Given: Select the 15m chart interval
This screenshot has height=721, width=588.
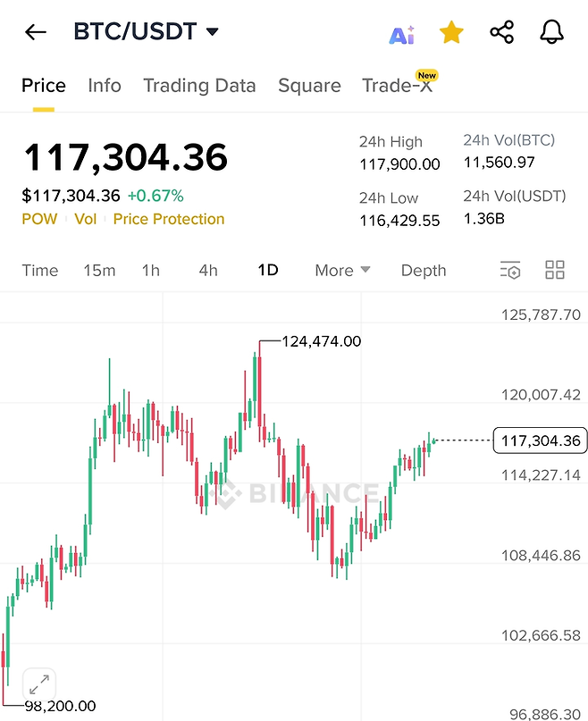Looking at the screenshot, I should click(99, 271).
